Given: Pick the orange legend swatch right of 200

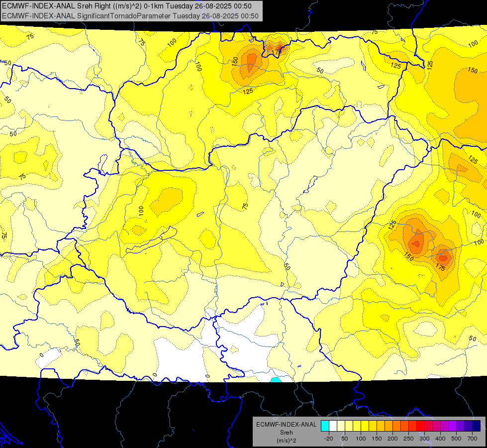Looking at the screenshot, I should click(397, 426).
